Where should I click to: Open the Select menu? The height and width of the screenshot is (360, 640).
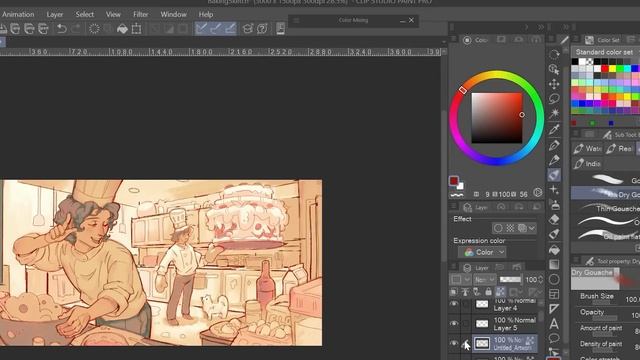click(x=84, y=14)
